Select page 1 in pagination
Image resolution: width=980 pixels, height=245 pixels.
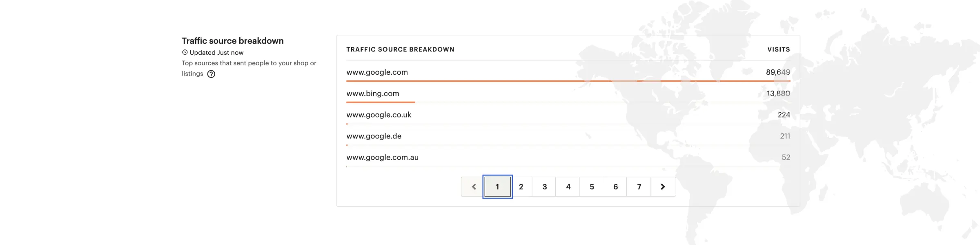point(497,187)
